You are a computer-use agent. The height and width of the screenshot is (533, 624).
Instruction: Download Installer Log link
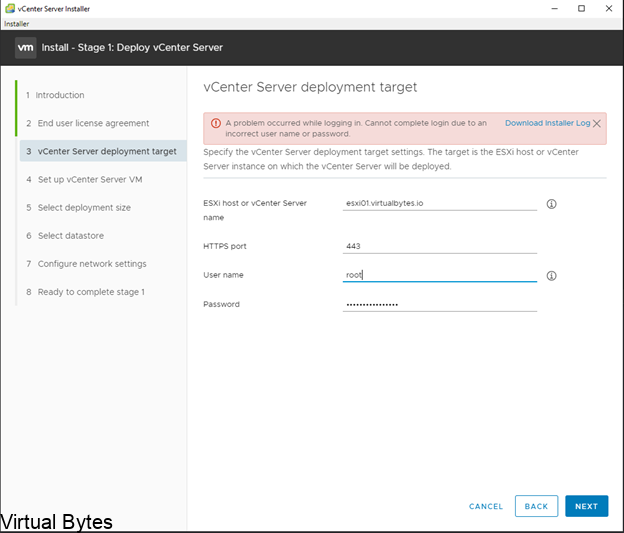[x=547, y=123]
